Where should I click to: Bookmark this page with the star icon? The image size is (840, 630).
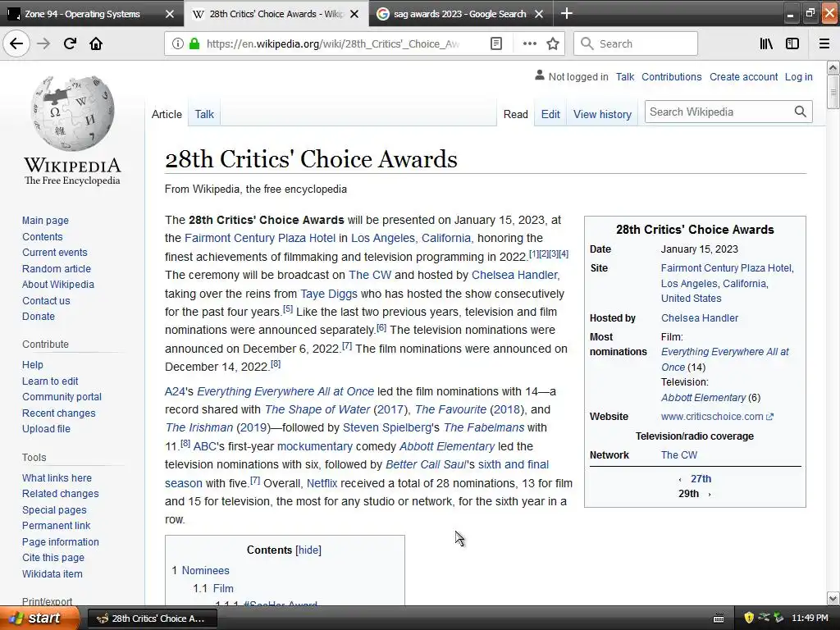(553, 44)
